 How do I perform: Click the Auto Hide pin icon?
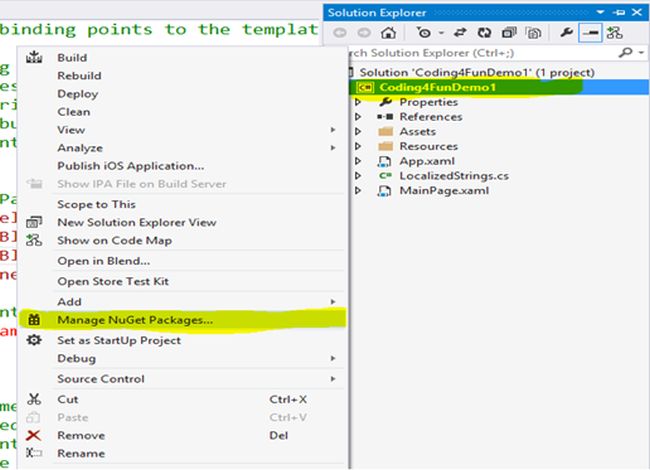618,12
